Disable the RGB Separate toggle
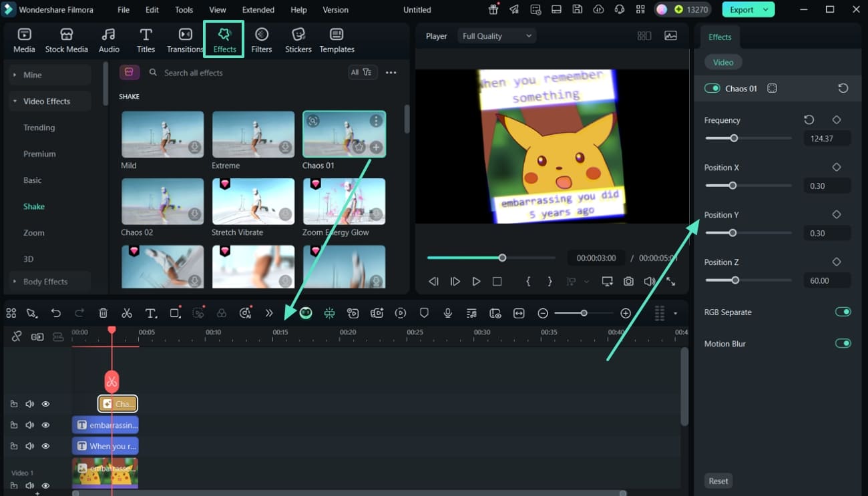Image resolution: width=868 pixels, height=496 pixels. coord(843,312)
